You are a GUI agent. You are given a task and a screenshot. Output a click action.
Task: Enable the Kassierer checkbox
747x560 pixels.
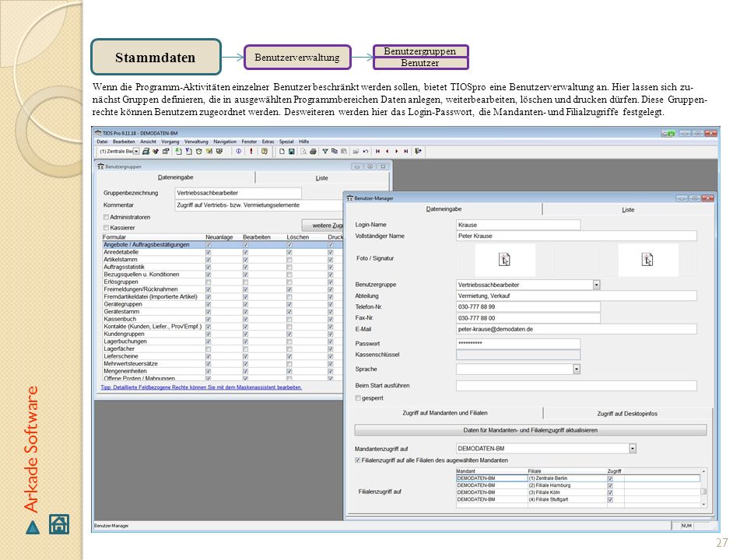coord(107,228)
